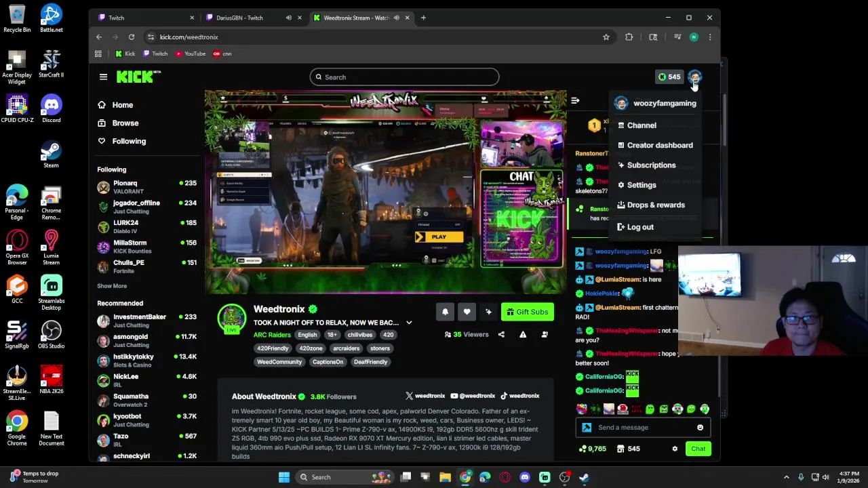Image resolution: width=868 pixels, height=488 pixels.
Task: Switch to the first Twitch tab
Action: [x=145, y=18]
